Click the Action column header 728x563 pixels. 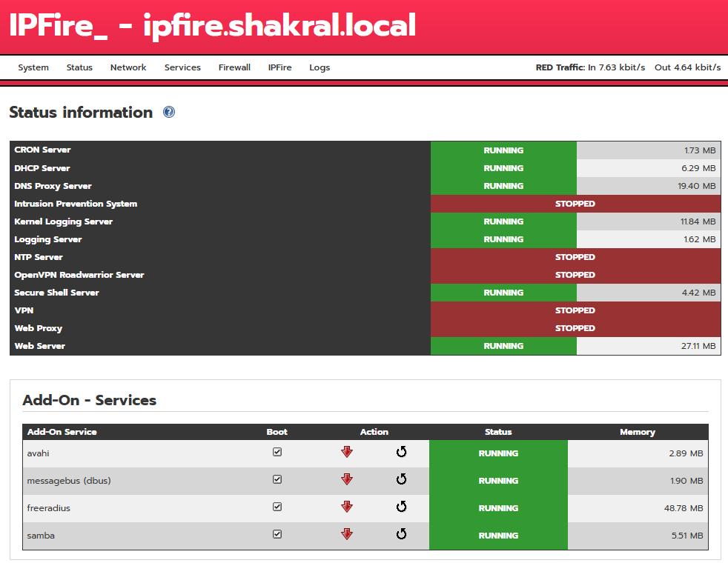374,432
